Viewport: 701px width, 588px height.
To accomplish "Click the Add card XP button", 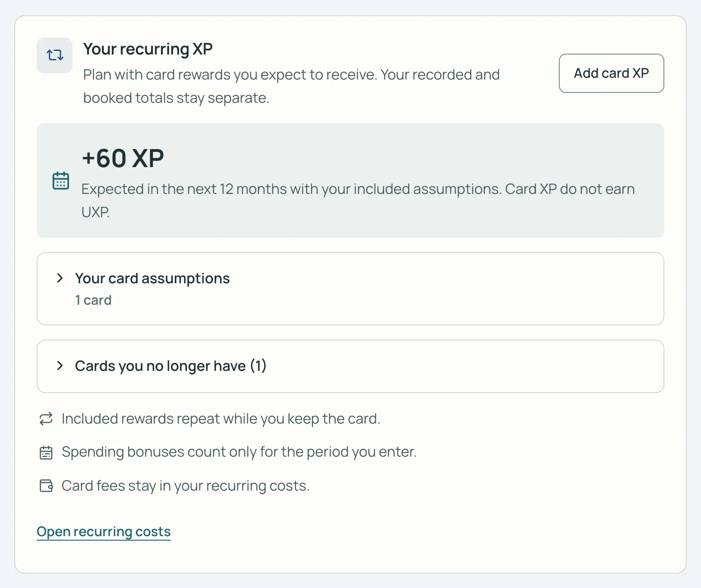I will click(x=611, y=73).
